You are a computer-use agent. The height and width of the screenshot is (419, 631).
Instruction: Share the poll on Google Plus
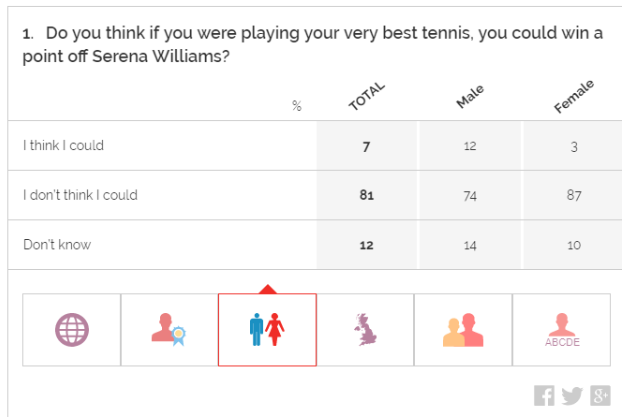pyautogui.click(x=600, y=395)
